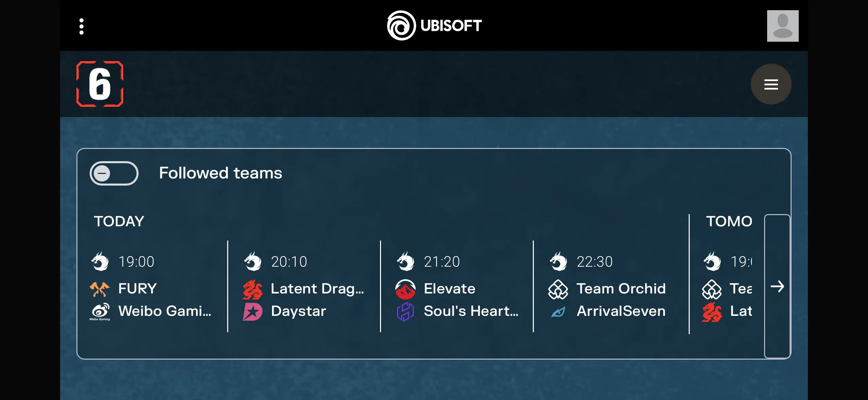The height and width of the screenshot is (400, 868).
Task: Open the 20:10 match time entry
Action: point(289,262)
